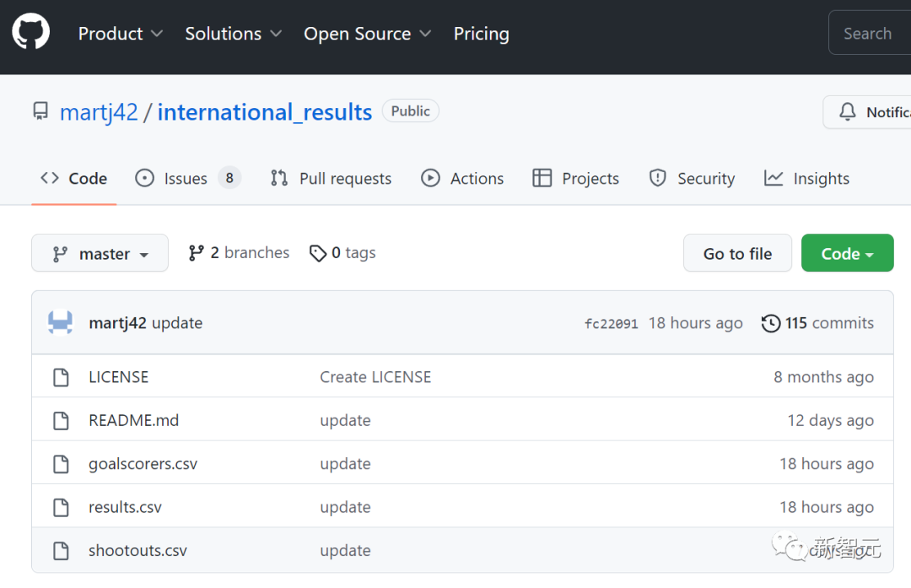The image size is (911, 588).
Task: Switch to the Issues tab
Action: click(187, 179)
